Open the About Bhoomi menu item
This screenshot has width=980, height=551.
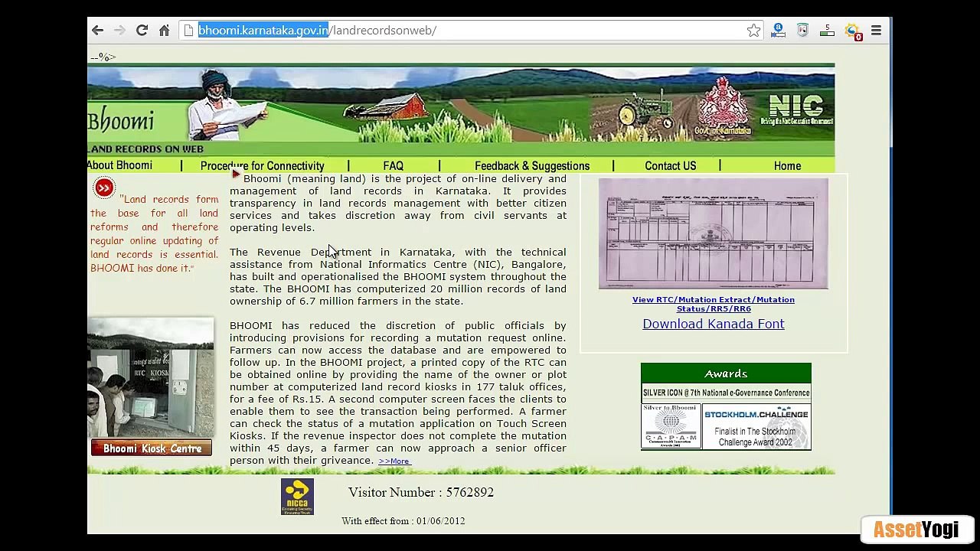[119, 165]
